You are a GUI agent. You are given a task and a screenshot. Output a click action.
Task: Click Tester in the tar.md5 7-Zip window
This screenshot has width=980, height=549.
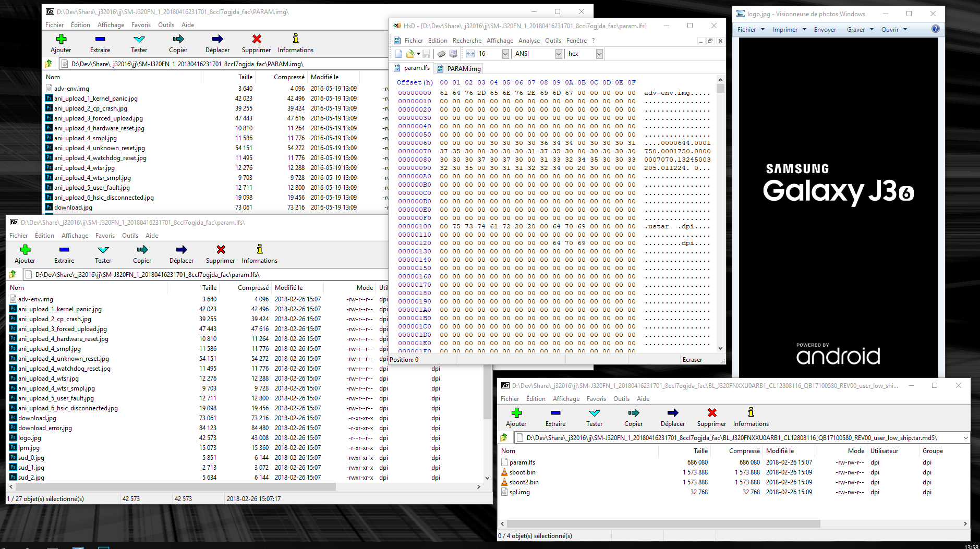coord(595,417)
